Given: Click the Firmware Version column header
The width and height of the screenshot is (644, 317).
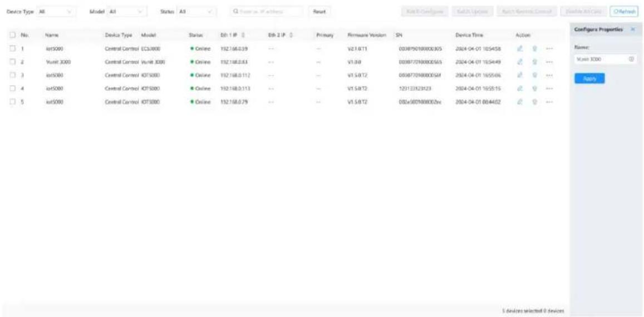Looking at the screenshot, I should [366, 36].
